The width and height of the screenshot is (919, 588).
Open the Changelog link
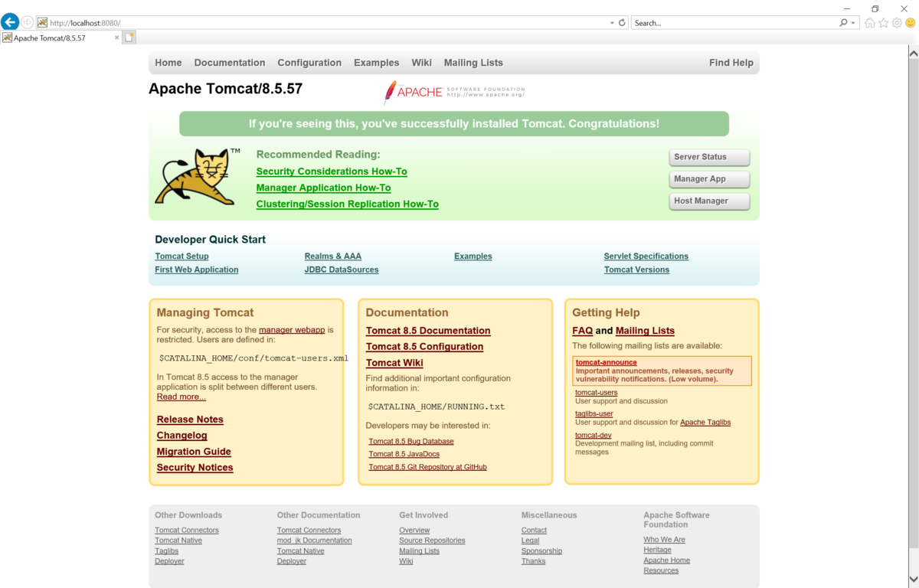(x=182, y=436)
